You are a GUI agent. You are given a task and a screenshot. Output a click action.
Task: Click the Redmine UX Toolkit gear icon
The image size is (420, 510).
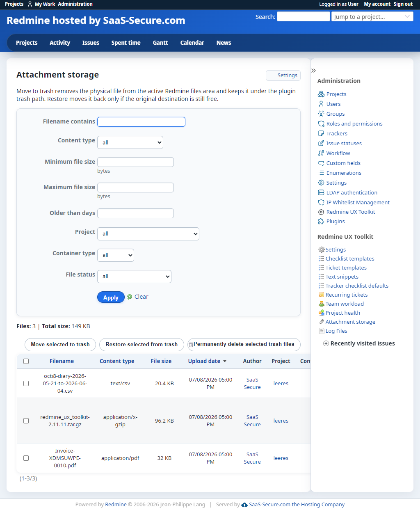click(x=321, y=212)
